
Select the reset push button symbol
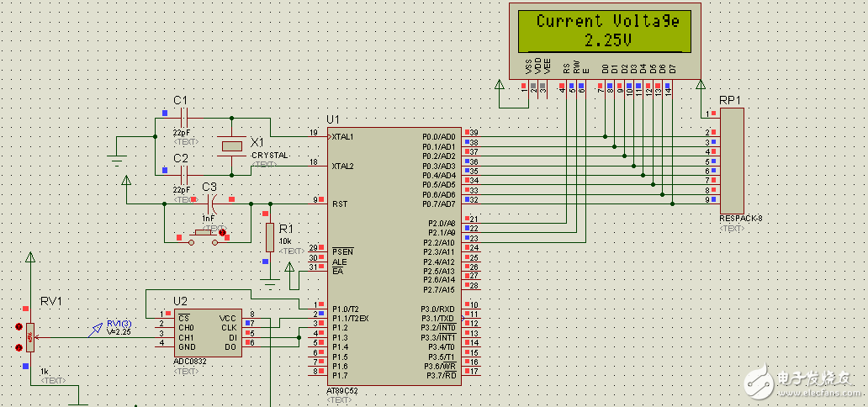[x=203, y=237]
